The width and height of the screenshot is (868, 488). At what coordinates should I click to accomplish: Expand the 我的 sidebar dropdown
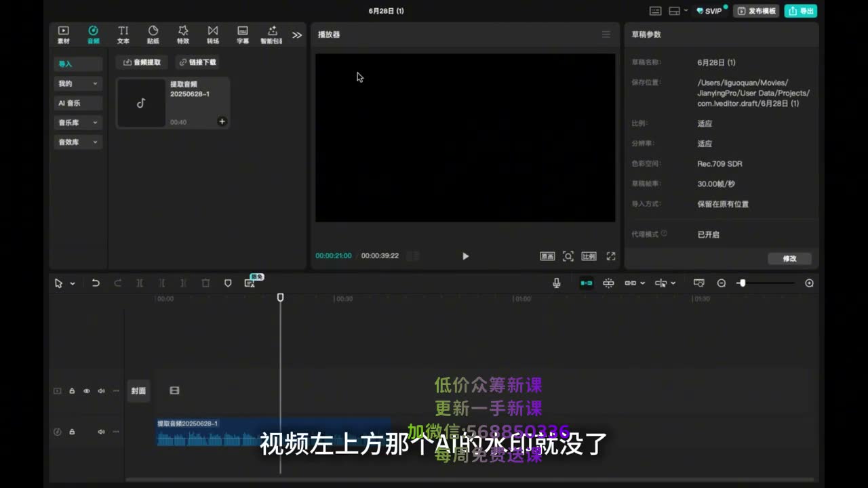point(78,83)
